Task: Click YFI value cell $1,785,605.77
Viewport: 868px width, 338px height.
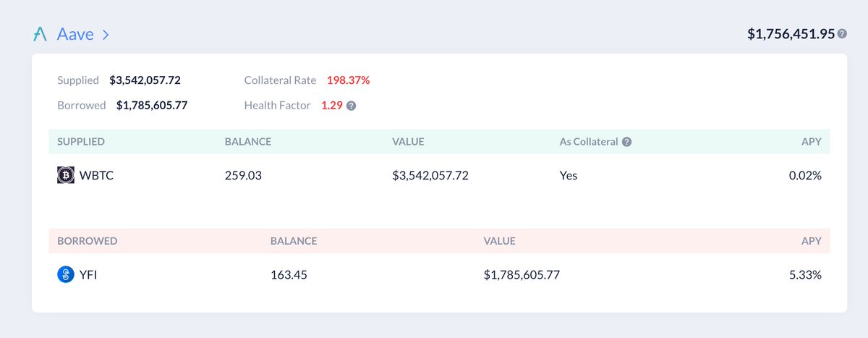Action: pyautogui.click(x=522, y=275)
